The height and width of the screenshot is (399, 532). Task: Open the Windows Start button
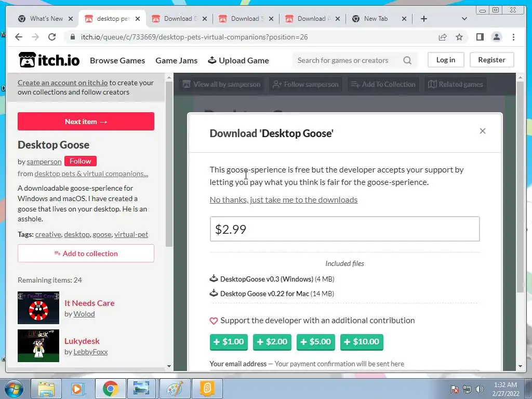(14, 389)
